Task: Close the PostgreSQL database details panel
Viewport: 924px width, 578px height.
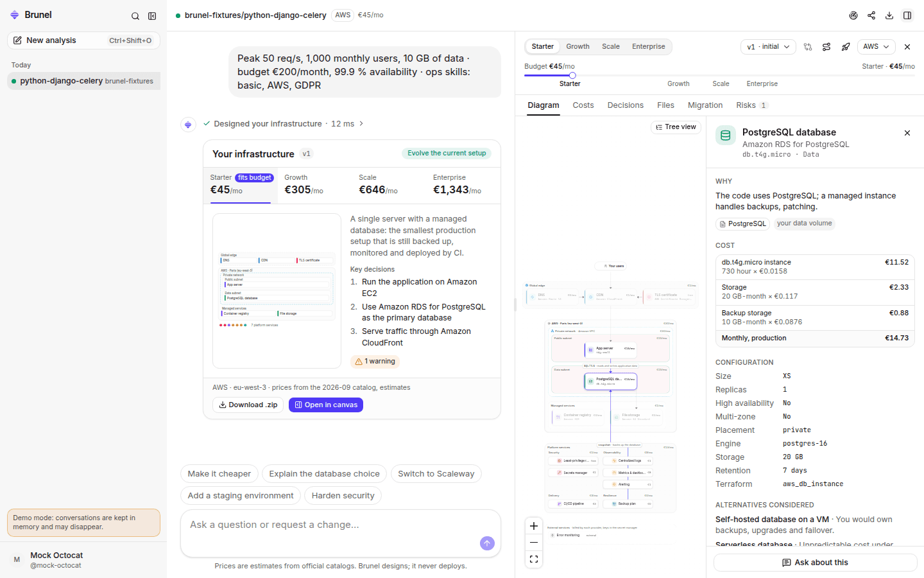Action: [907, 133]
